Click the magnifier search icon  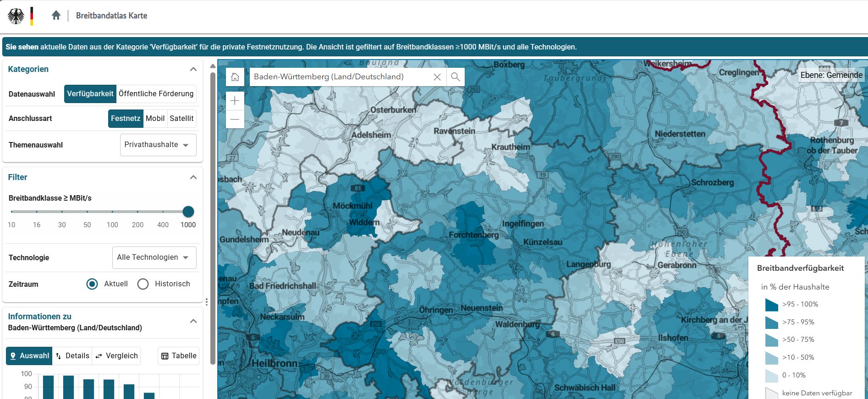point(455,77)
